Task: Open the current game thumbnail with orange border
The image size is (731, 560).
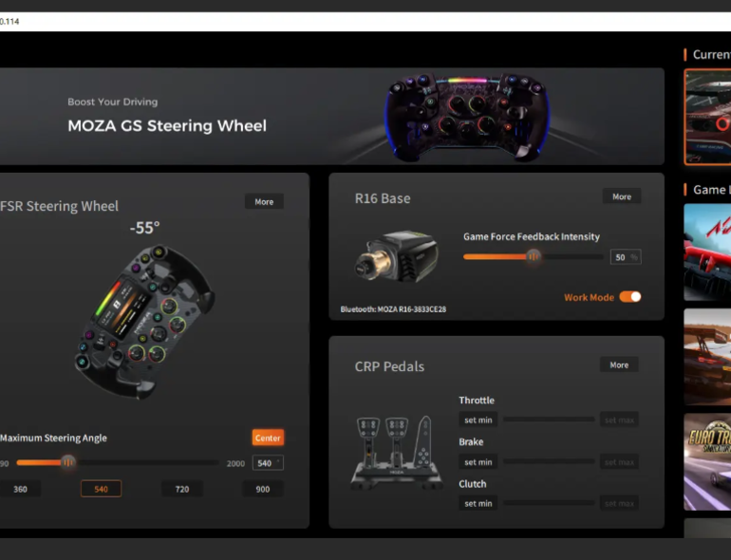Action: (707, 117)
